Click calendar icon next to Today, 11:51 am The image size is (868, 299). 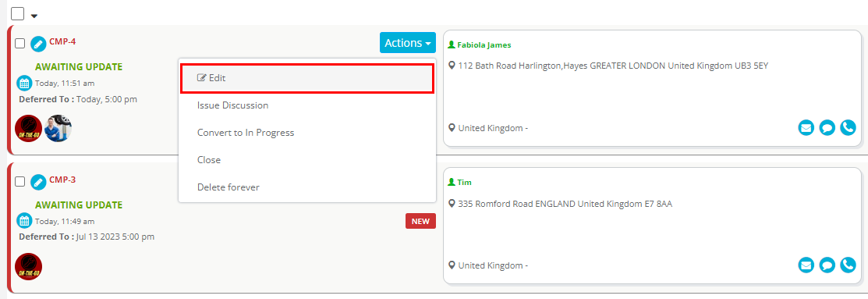click(x=24, y=84)
